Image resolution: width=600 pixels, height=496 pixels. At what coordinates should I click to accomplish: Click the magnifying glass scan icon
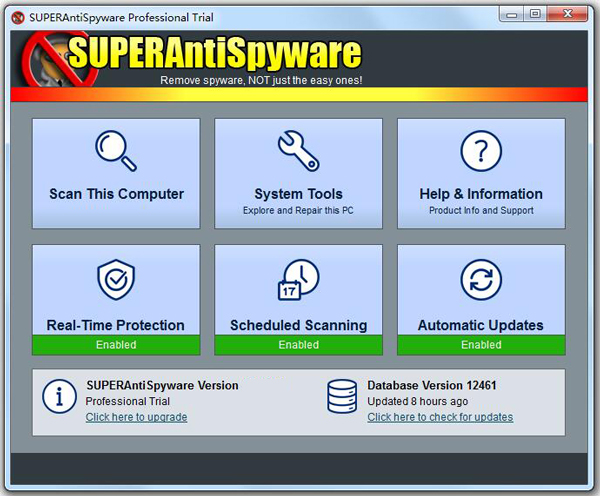[116, 151]
